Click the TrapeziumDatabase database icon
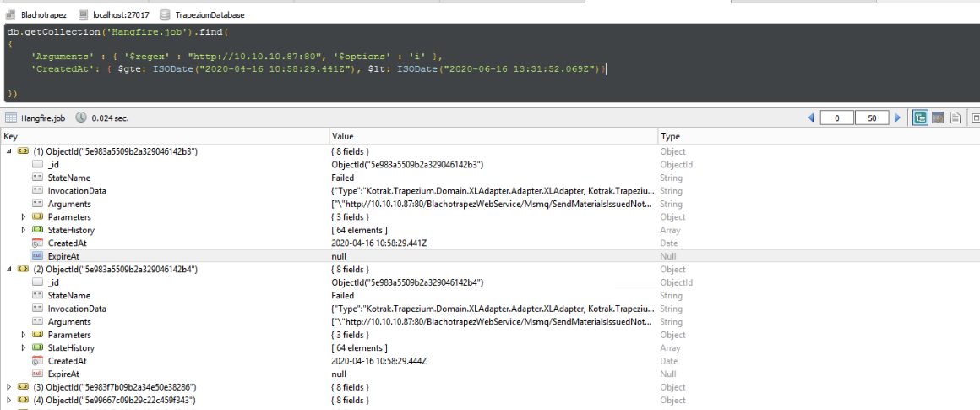This screenshot has height=410, width=980. 165,14
